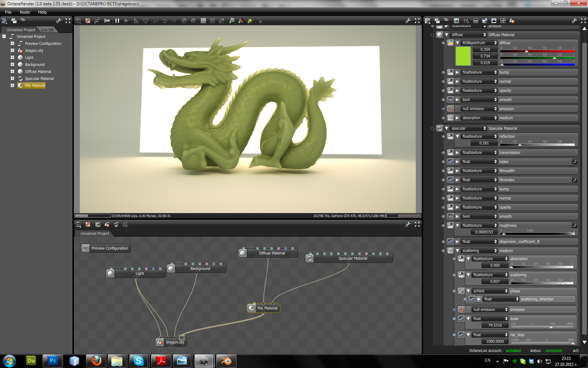Open the specular material type dropdown
The width and height of the screenshot is (588, 368).
coord(468,128)
